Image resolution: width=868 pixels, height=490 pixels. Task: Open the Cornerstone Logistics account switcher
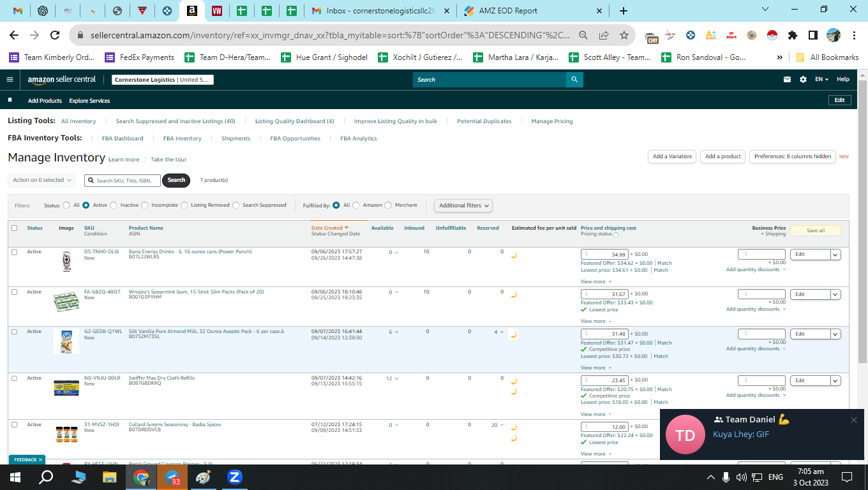[x=163, y=80]
